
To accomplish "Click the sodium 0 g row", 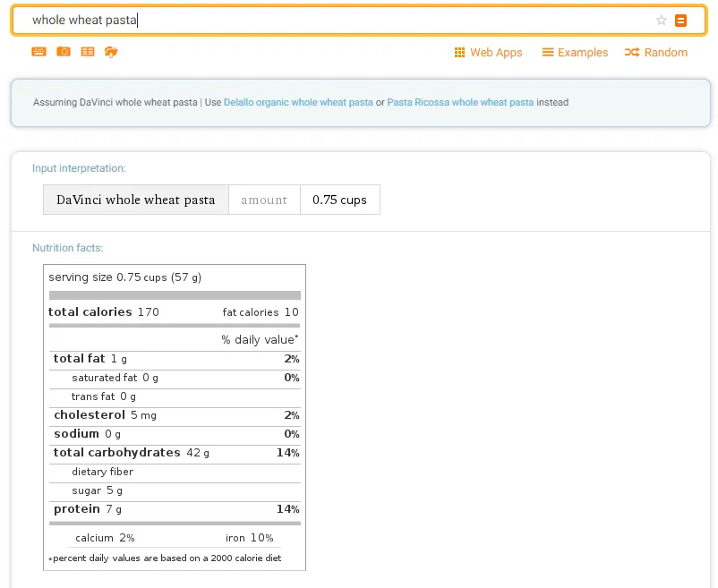I will click(175, 434).
